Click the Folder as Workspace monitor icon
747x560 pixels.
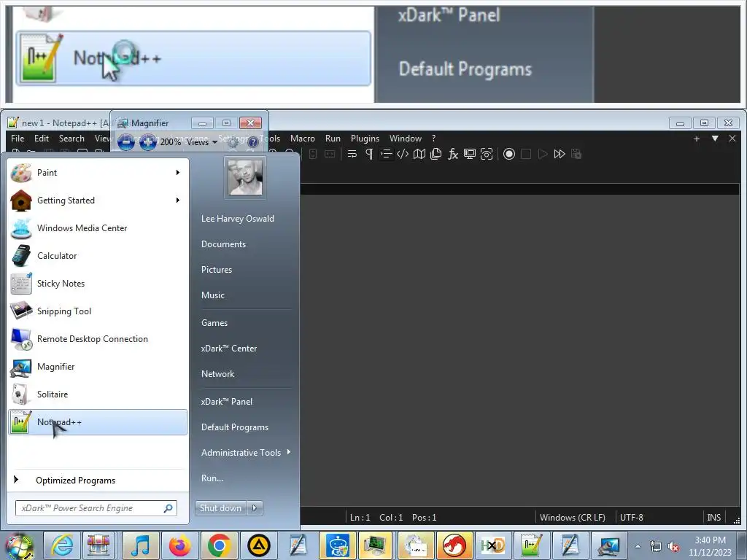470,154
